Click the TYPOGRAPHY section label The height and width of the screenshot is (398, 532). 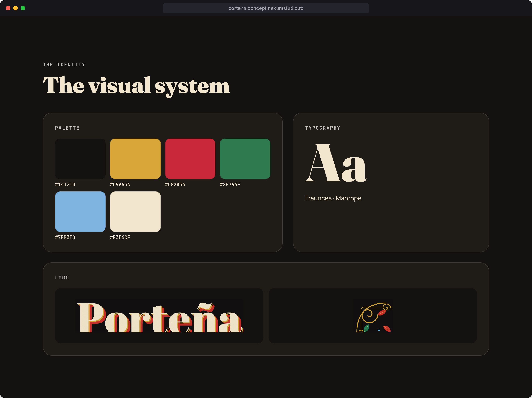coord(323,128)
